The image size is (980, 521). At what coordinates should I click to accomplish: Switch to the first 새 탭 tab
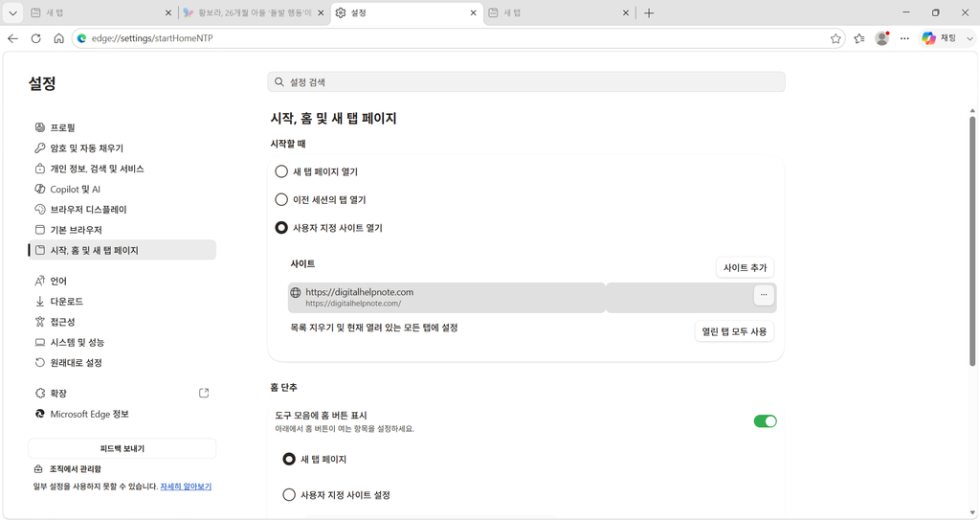coord(101,12)
